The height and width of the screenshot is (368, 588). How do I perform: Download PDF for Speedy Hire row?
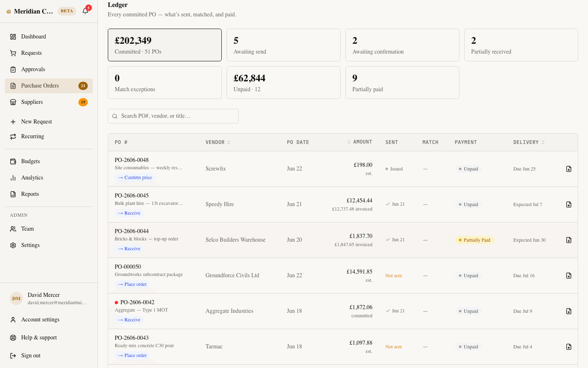[x=569, y=204]
